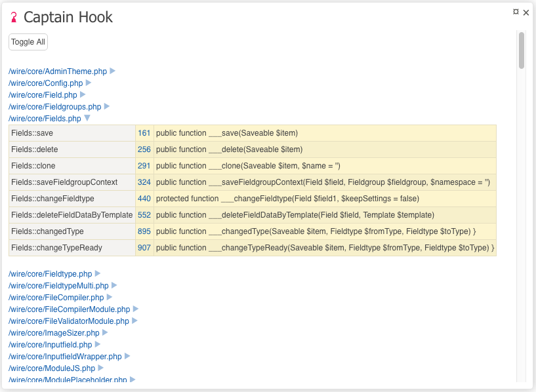Screen dimensions: 536x392
Task: Open line 552 link for deleteFieldDataByTemplate
Action: click(144, 215)
